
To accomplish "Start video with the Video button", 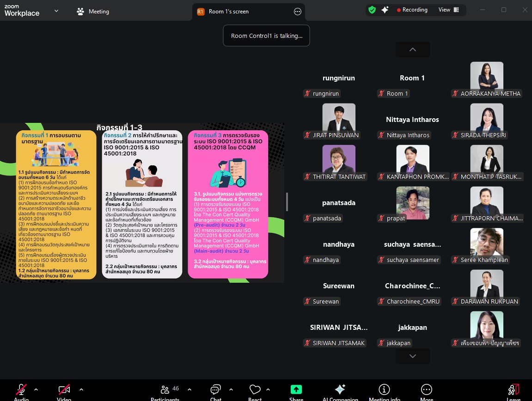I will (x=64, y=390).
